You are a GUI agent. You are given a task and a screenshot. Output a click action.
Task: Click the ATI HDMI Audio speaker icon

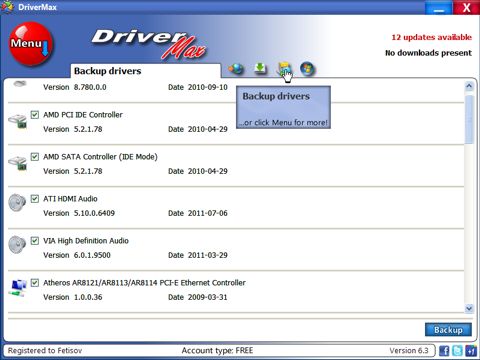(x=17, y=203)
